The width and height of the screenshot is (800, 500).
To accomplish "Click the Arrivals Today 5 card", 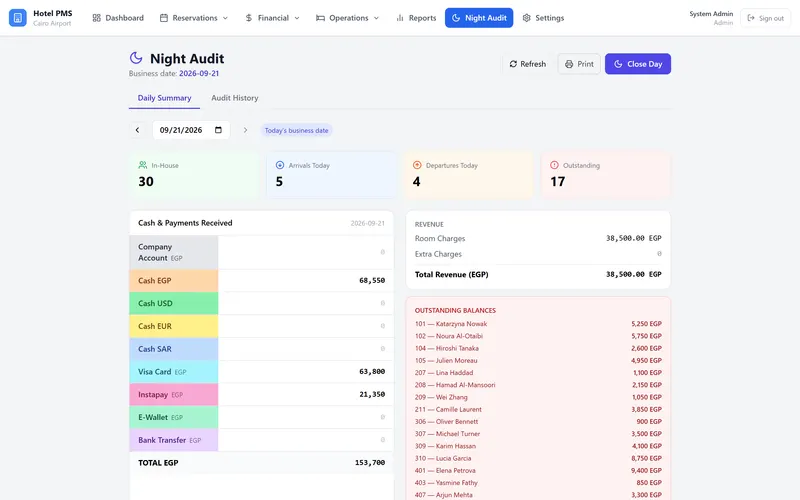I will coord(331,175).
